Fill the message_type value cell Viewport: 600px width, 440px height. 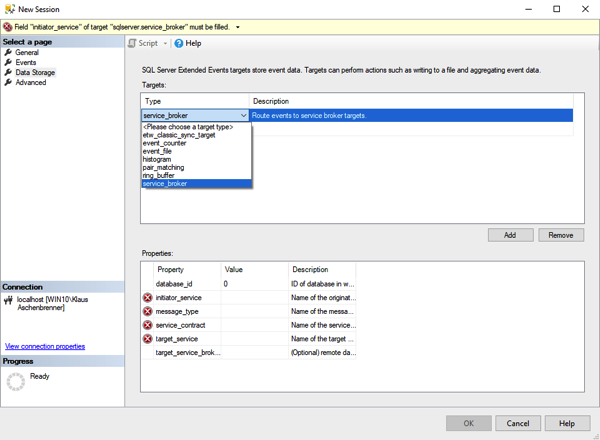(254, 311)
